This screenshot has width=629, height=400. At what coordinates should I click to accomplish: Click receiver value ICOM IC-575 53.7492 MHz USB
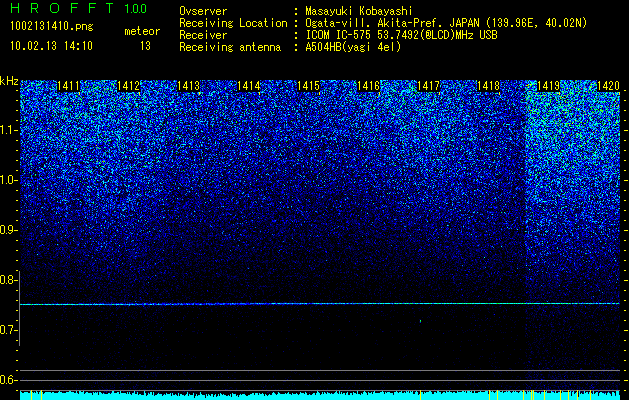click(401, 35)
